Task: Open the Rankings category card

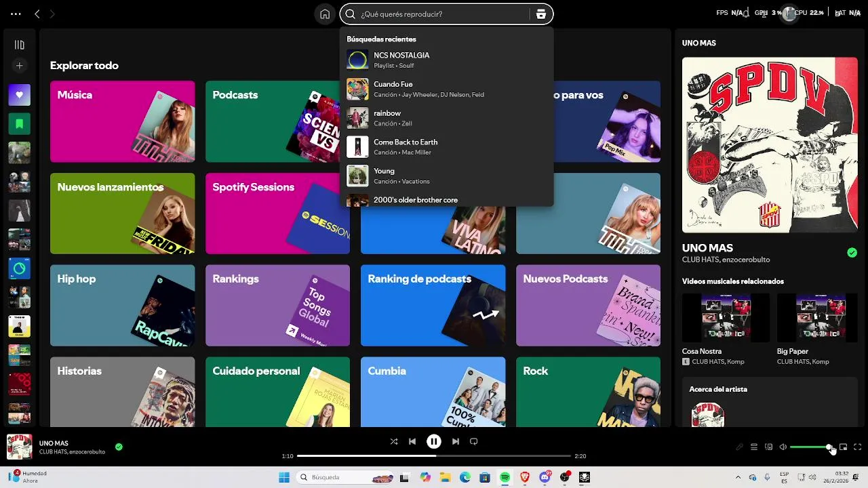Action: click(277, 306)
